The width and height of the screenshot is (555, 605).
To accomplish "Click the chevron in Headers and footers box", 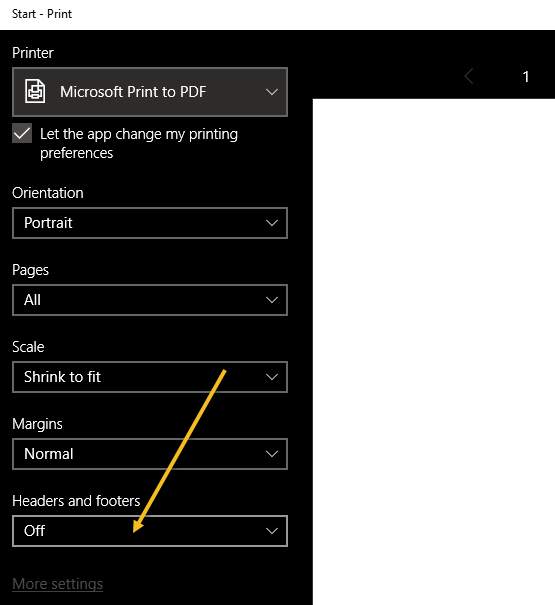I will (272, 531).
